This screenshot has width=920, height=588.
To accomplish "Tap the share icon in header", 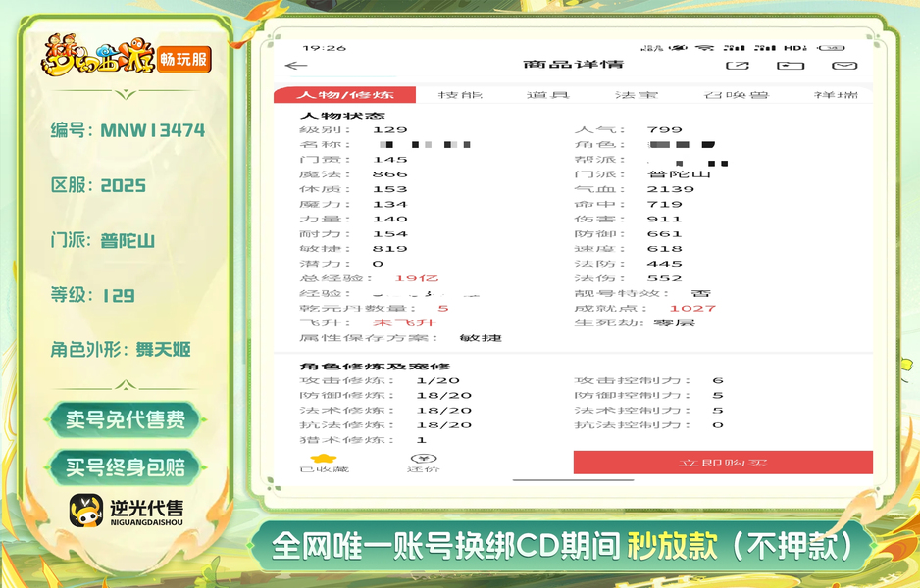I will [738, 65].
